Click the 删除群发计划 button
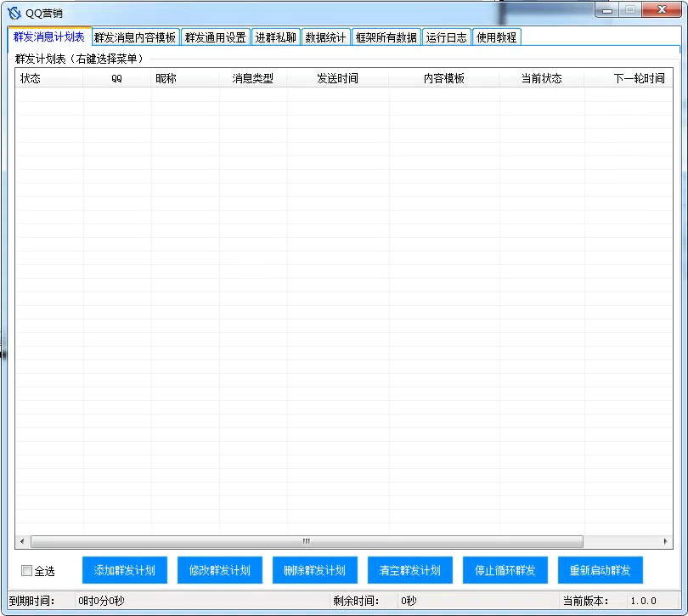The height and width of the screenshot is (616, 688). coord(315,570)
